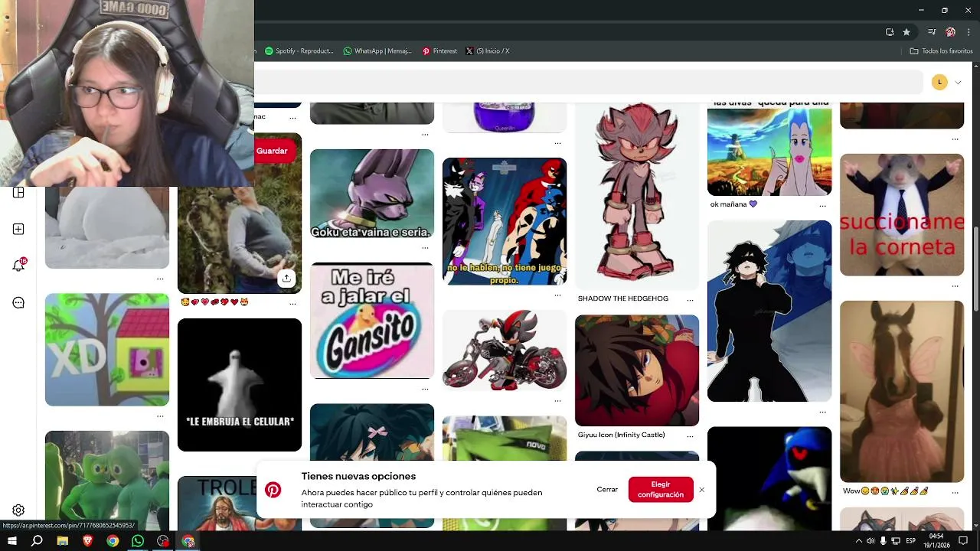Open the Windows action center notifications
Screen dimensions: 980x551
point(964,541)
